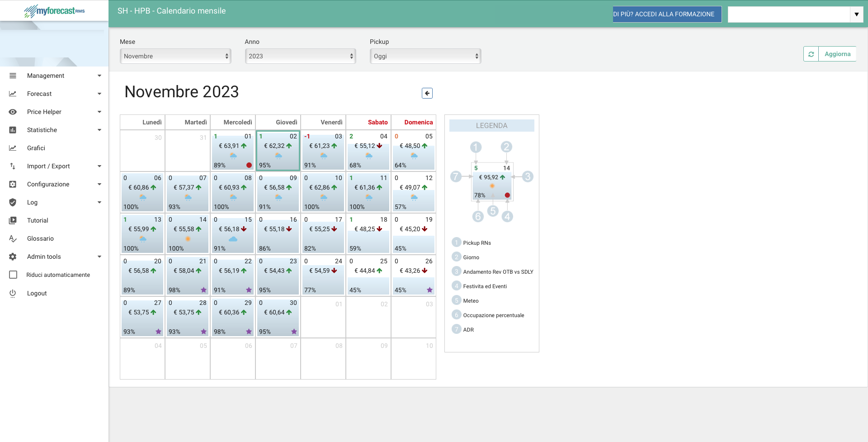Click the myforecast RMS logo

[x=53, y=10]
